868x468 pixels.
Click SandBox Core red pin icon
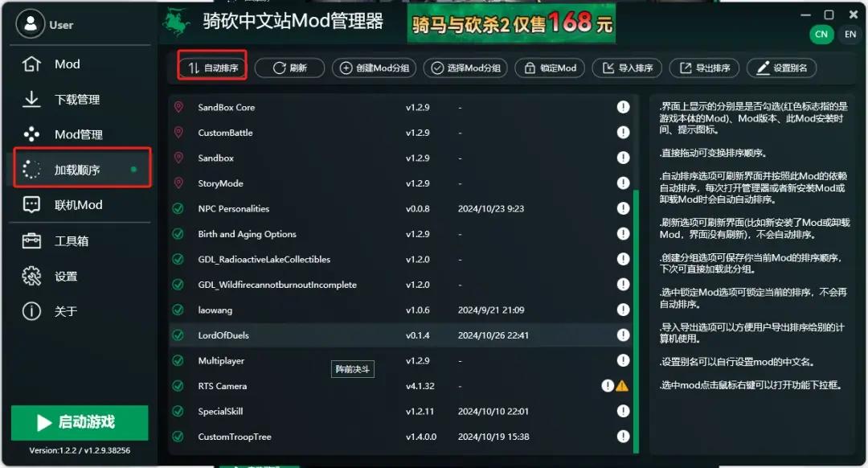178,107
